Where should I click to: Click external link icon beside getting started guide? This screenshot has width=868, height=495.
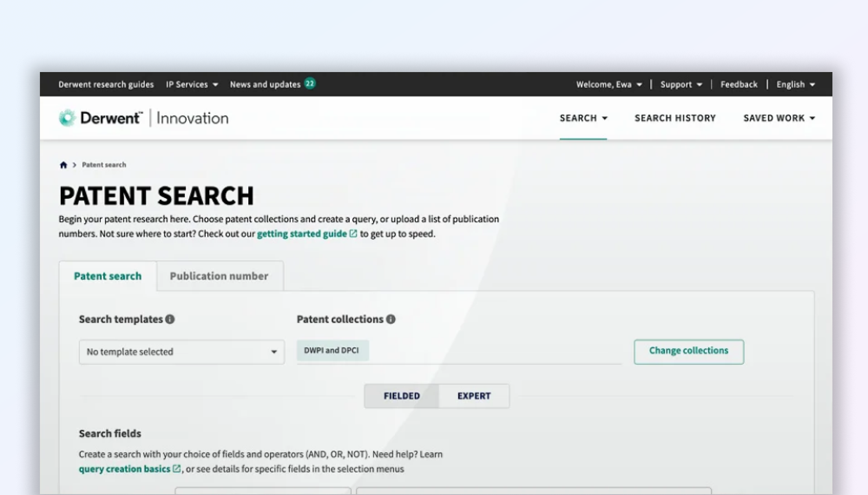[353, 234]
